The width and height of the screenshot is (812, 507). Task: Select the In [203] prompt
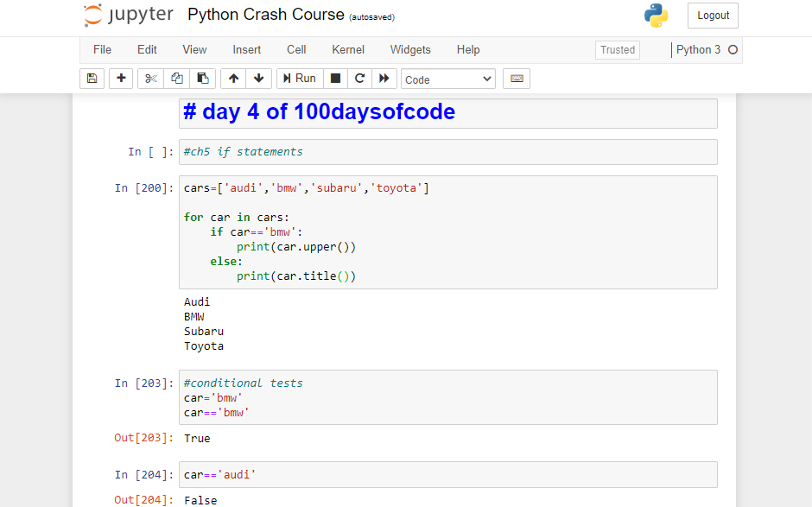pos(144,383)
